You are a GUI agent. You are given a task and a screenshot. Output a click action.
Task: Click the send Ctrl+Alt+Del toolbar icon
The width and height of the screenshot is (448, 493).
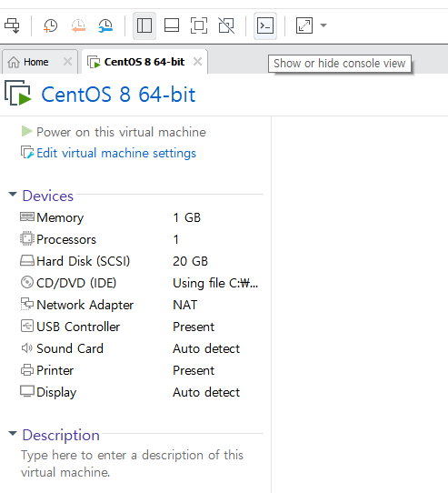pyautogui.click(x=12, y=25)
